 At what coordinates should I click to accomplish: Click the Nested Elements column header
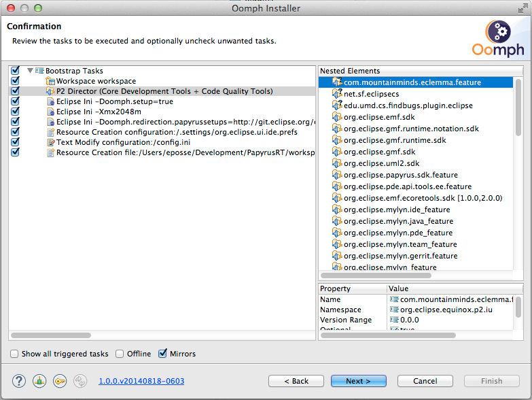[421, 71]
